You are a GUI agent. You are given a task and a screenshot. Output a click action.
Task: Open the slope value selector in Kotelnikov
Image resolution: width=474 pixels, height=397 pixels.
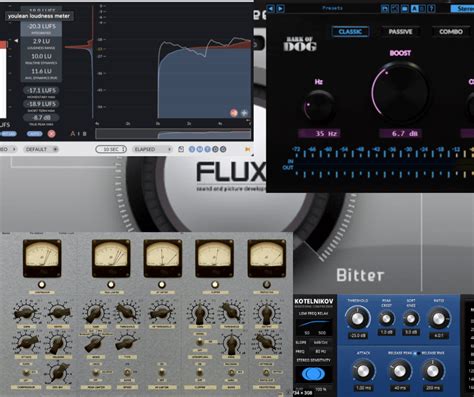[320, 343]
